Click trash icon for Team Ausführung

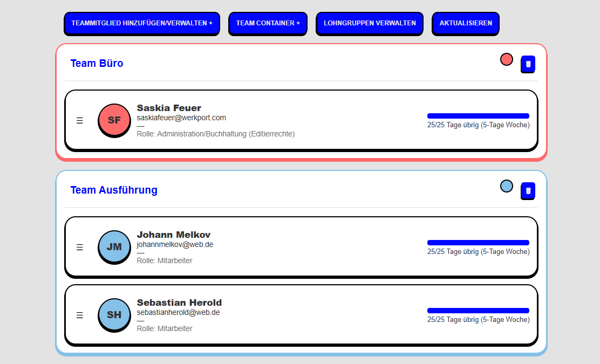[x=528, y=191]
